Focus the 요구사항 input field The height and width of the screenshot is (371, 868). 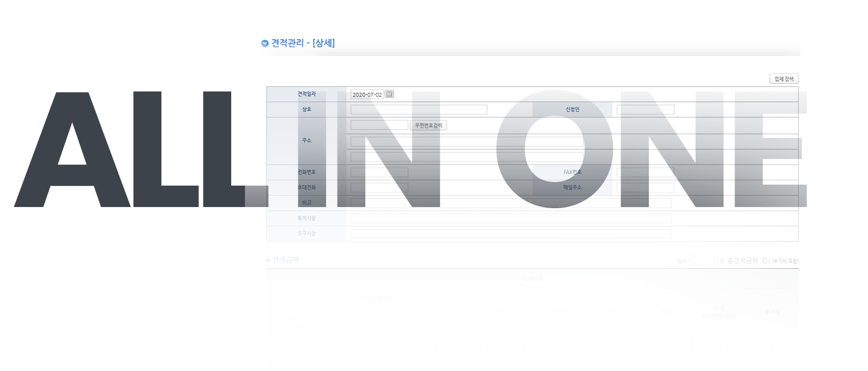(511, 233)
